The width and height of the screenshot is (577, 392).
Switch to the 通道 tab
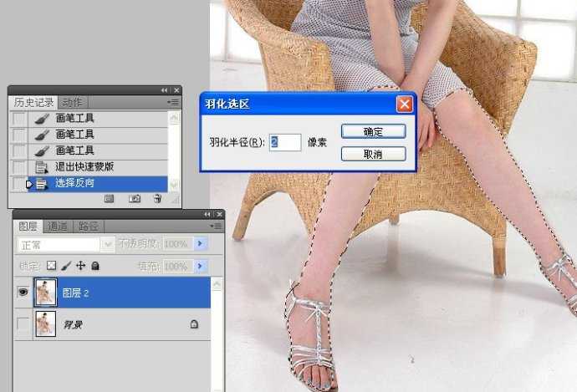58,227
